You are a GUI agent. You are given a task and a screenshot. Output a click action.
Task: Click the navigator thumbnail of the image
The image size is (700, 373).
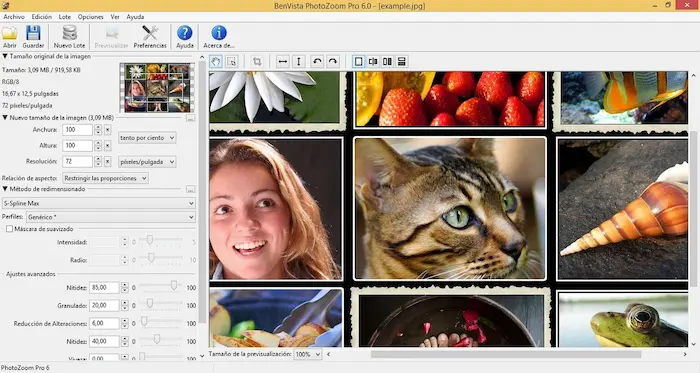(x=157, y=87)
